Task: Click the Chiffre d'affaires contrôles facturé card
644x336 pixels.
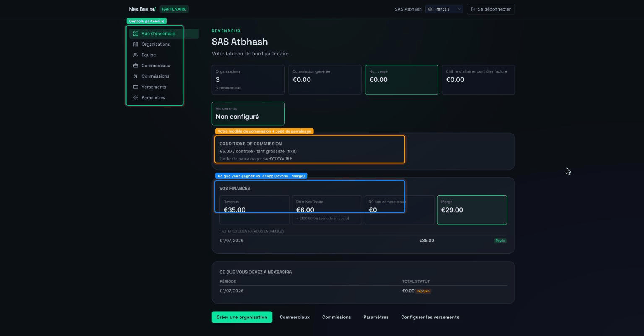Action: coord(478,80)
